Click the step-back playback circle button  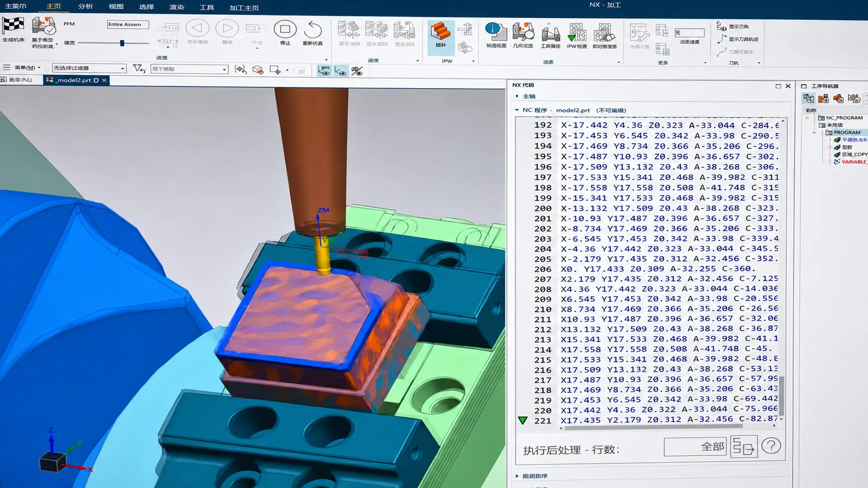coord(197,28)
